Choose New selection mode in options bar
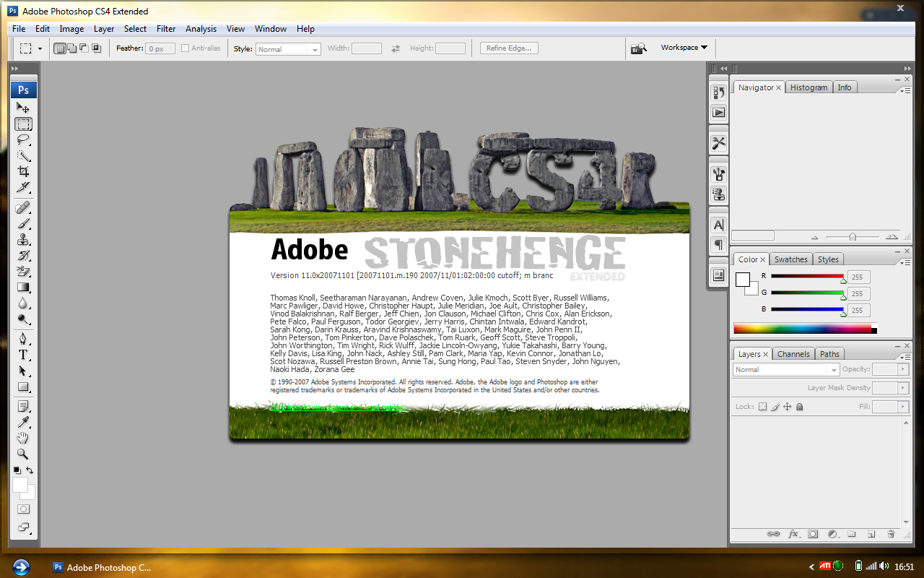The height and width of the screenshot is (578, 924). 60,48
